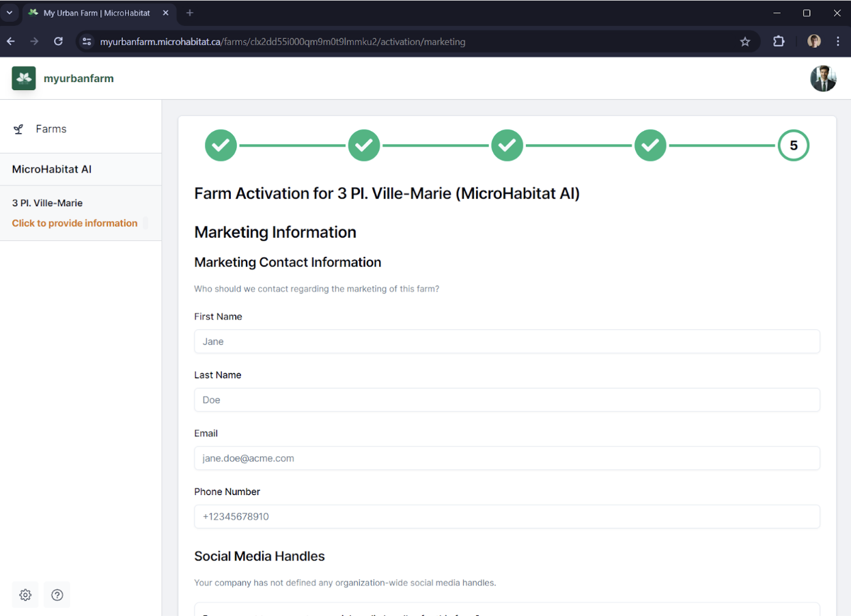Click the Farms sprout icon

pos(18,129)
